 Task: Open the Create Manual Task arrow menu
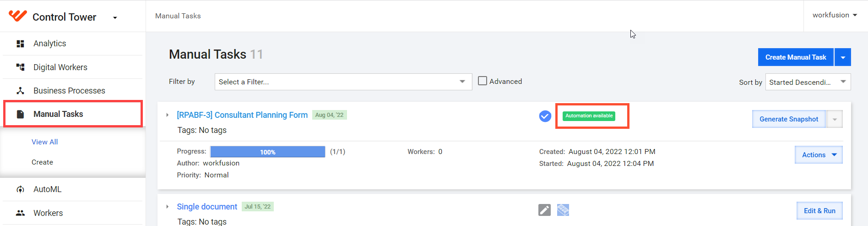pos(843,57)
